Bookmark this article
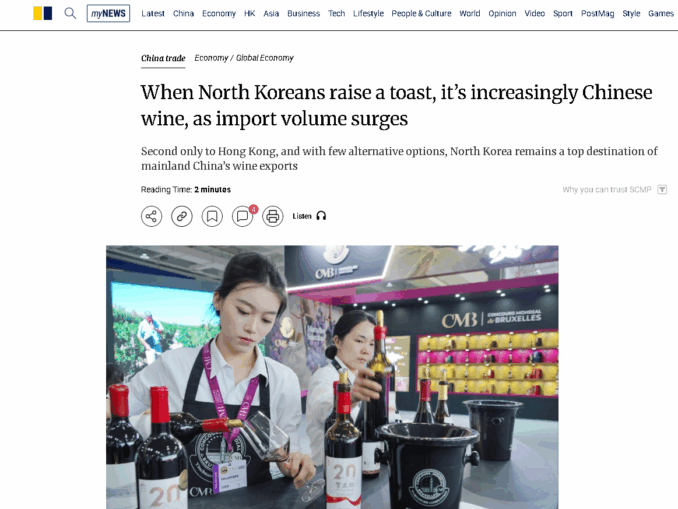678x509 pixels. coord(212,216)
